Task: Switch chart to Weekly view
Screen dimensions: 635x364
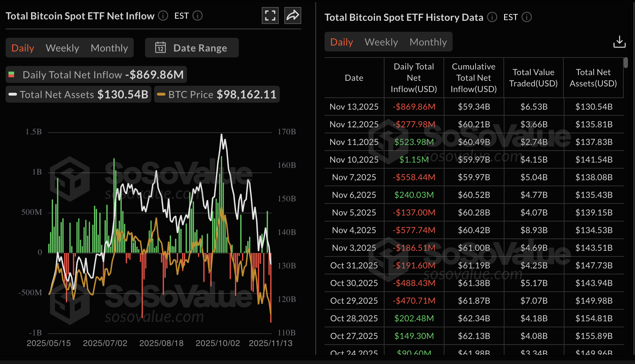Action: pyautogui.click(x=62, y=48)
